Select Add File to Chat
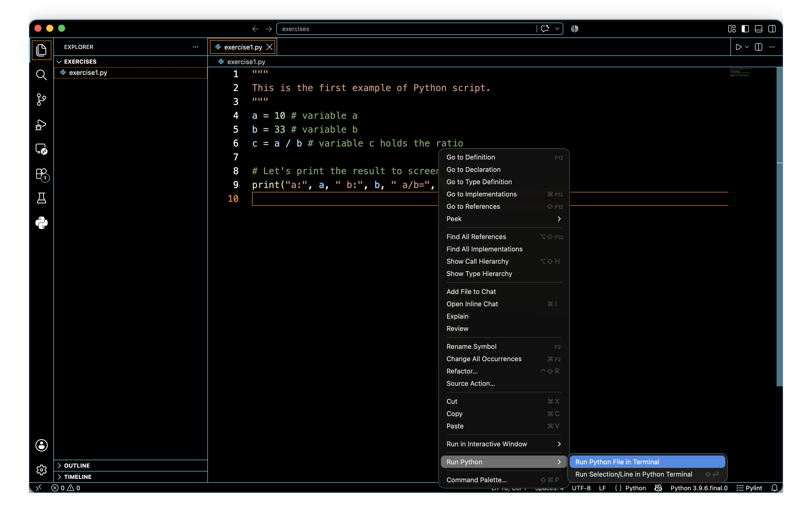 pos(504,292)
